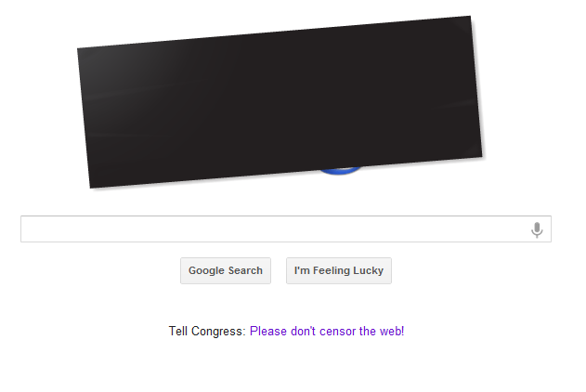Image resolution: width=586 pixels, height=392 pixels.
Task: Start voice search with the mic icon
Action: (537, 229)
